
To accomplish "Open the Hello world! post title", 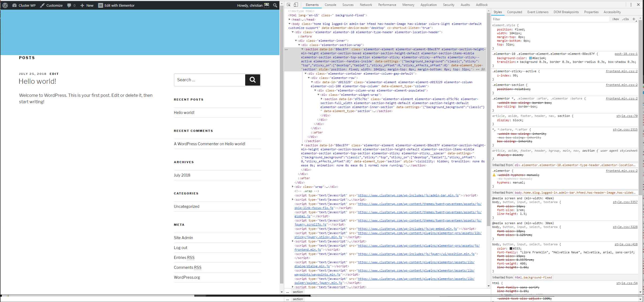I will coord(37,81).
